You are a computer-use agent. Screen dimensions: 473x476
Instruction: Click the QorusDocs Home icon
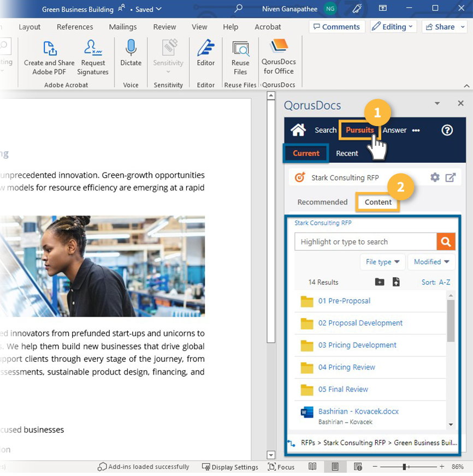[x=298, y=130]
